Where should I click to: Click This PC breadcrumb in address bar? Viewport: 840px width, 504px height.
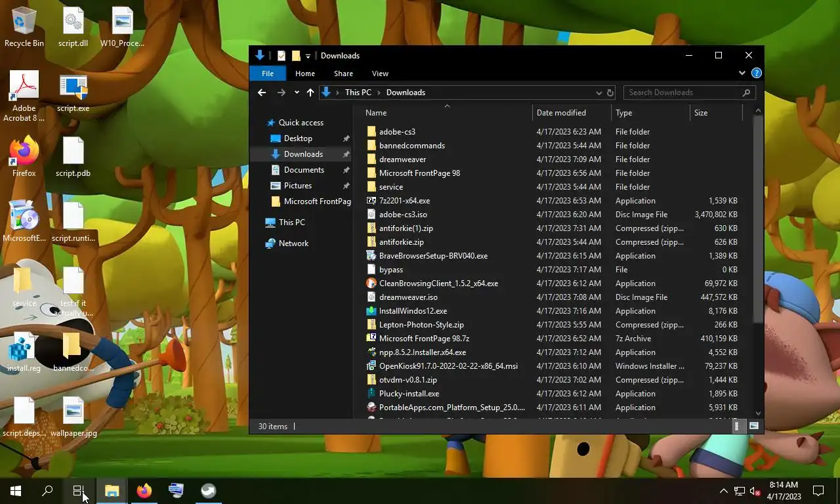click(x=358, y=93)
